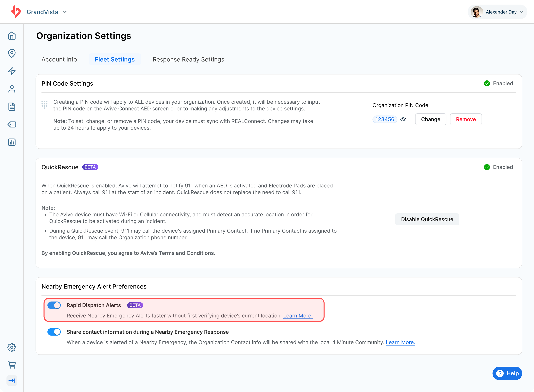The width and height of the screenshot is (534, 392).
Task: Open the Home icon in sidebar
Action: point(12,36)
